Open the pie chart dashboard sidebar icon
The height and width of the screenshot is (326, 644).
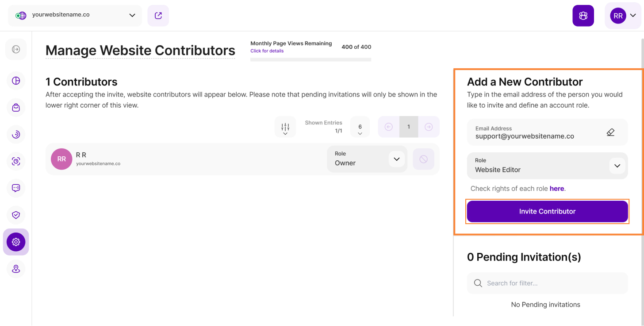16,81
